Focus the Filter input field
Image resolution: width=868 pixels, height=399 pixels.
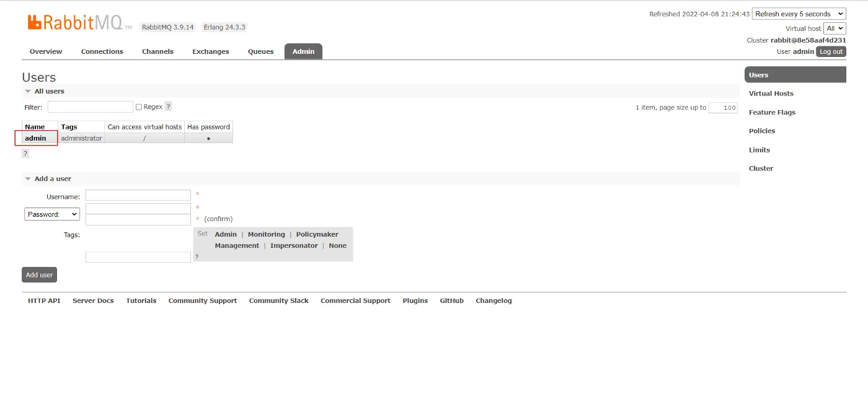(91, 107)
